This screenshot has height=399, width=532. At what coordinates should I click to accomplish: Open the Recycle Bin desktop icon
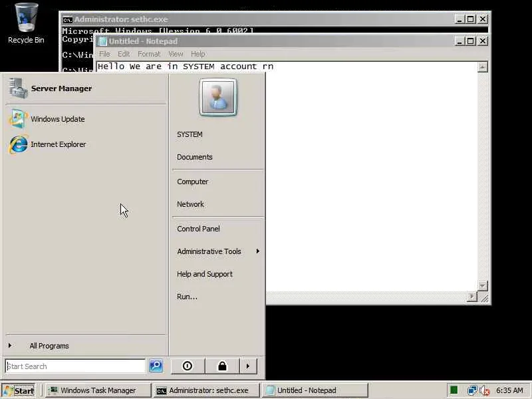click(26, 23)
